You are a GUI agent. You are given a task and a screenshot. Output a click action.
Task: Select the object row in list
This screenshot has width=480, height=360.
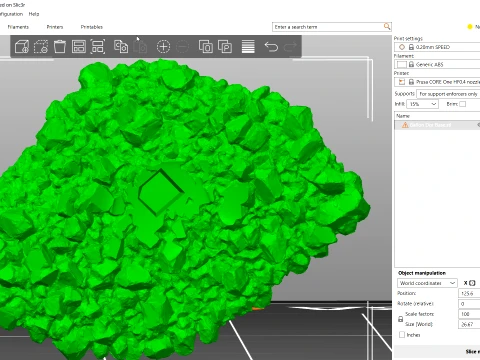(437, 125)
